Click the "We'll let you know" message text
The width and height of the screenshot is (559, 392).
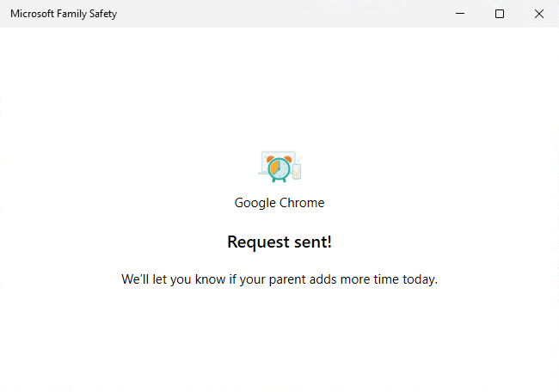click(x=279, y=279)
